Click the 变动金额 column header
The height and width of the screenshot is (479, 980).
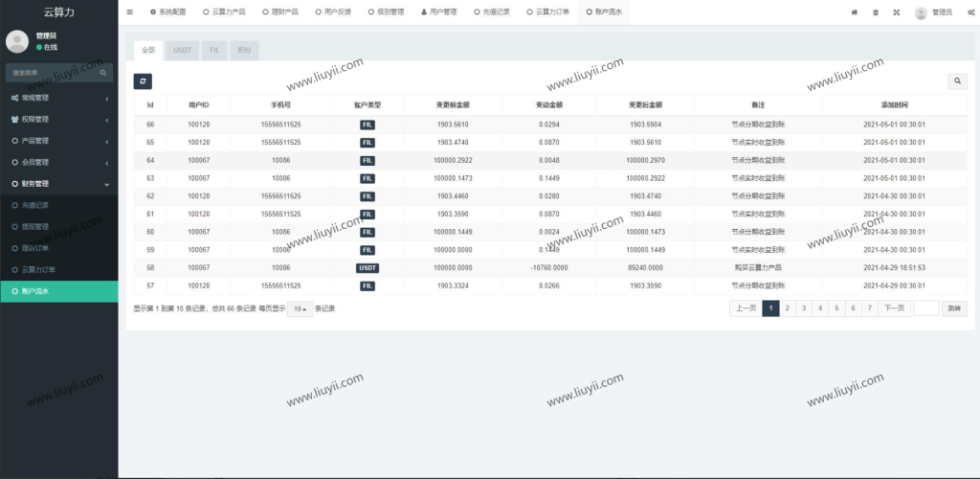tap(549, 105)
